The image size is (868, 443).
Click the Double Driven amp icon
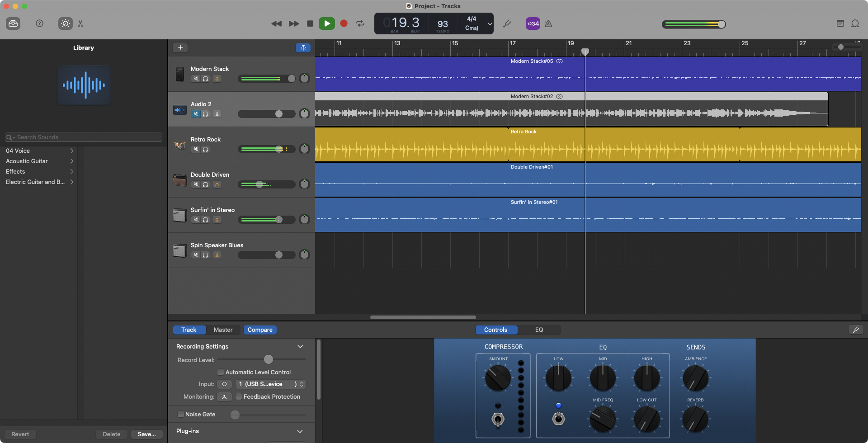(x=180, y=180)
